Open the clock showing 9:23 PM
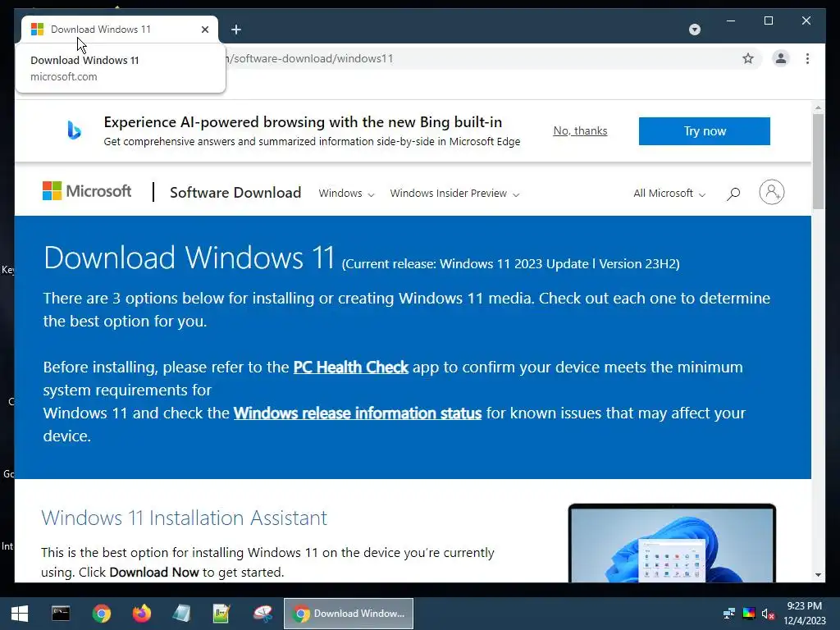The image size is (840, 630). [804, 614]
